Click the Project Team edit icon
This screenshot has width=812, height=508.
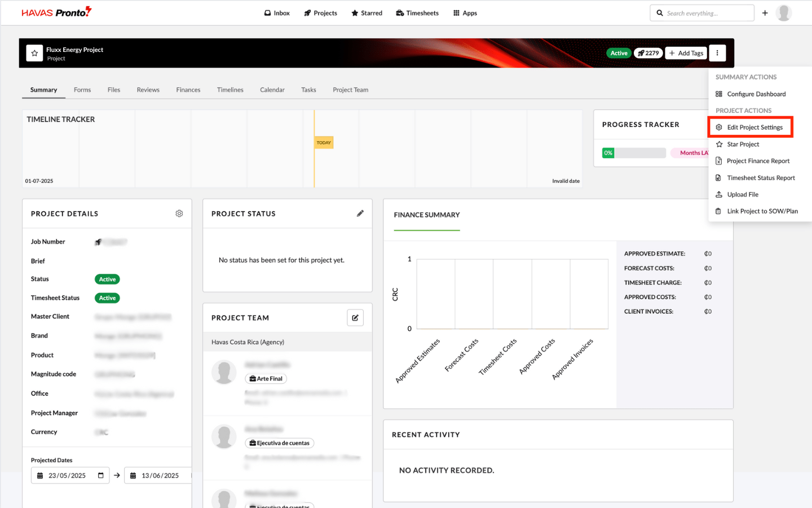click(x=355, y=318)
